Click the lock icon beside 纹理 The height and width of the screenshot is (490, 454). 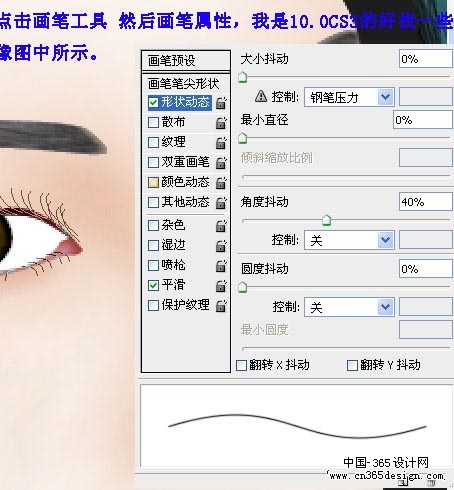[x=221, y=143]
